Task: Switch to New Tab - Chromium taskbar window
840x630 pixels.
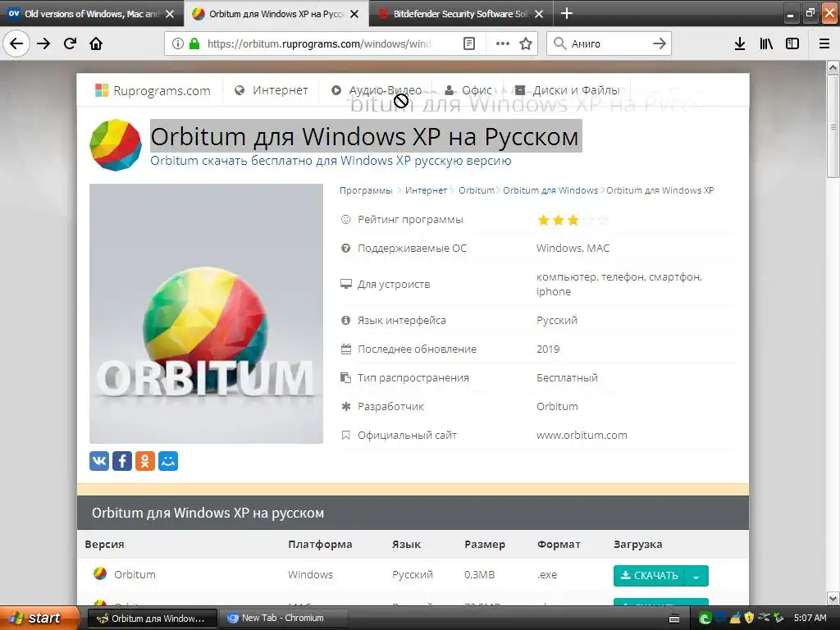Action: point(283,618)
